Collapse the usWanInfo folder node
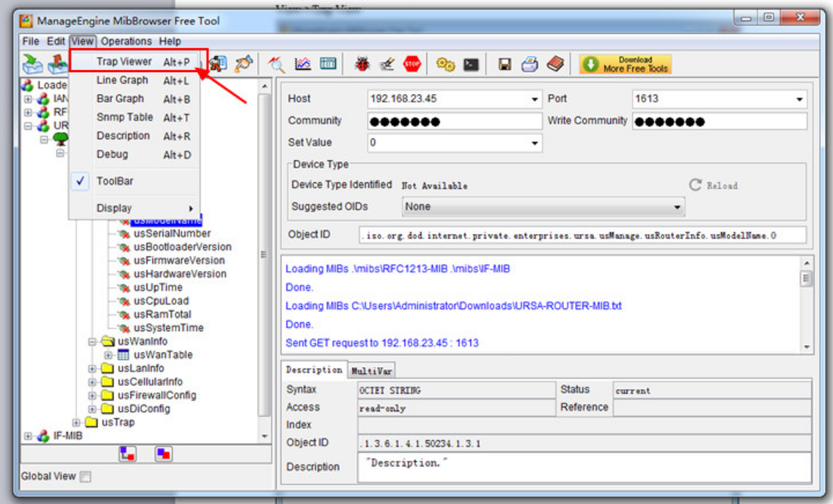 (92, 341)
